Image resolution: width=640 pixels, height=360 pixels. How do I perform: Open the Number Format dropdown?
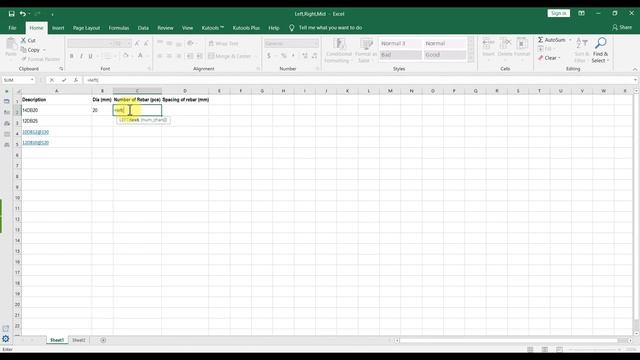point(316,43)
